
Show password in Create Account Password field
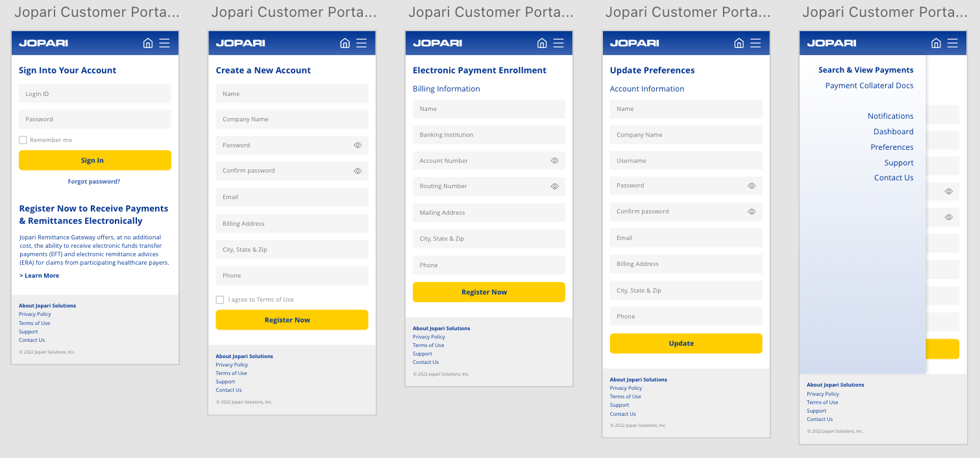[x=358, y=145]
